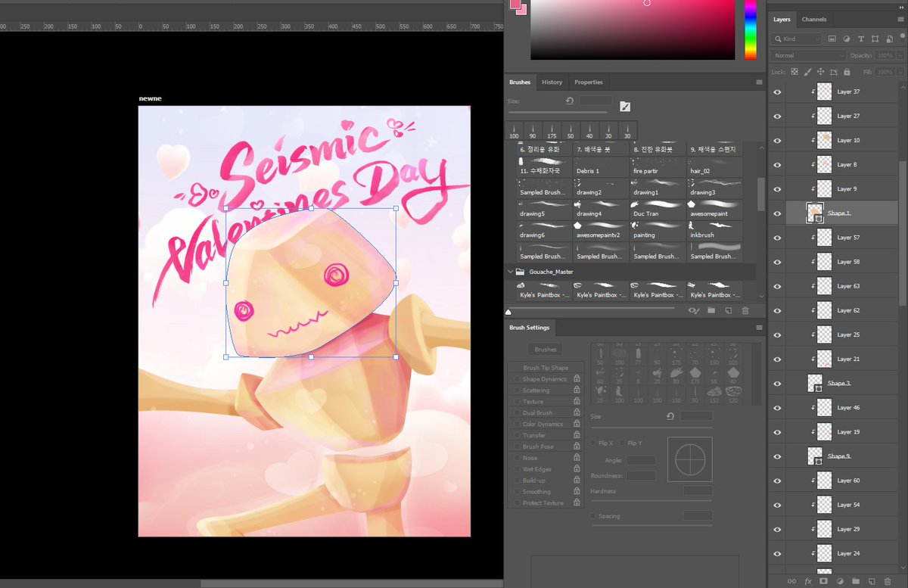Screen dimensions: 908x588
Task: Enable Wet Edges checkbox
Action: click(517, 469)
